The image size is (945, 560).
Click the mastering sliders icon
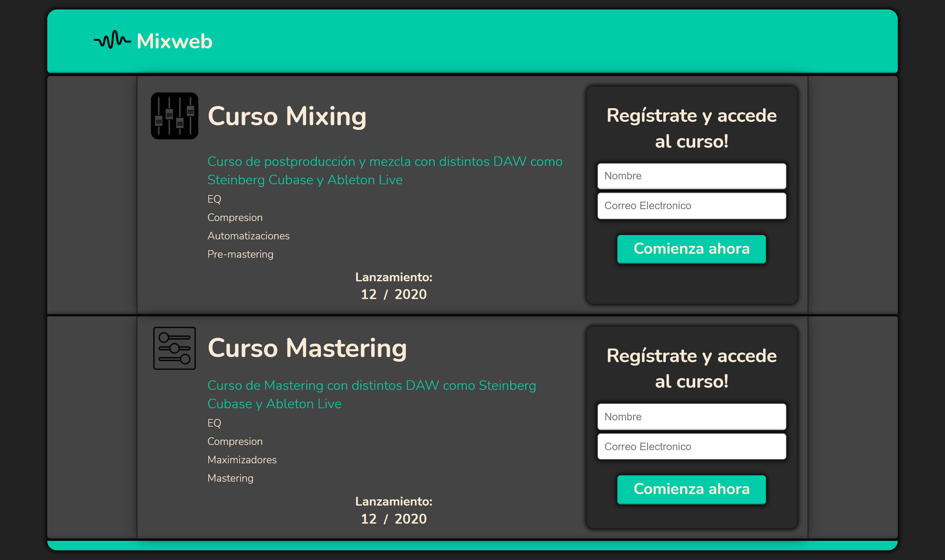click(175, 348)
